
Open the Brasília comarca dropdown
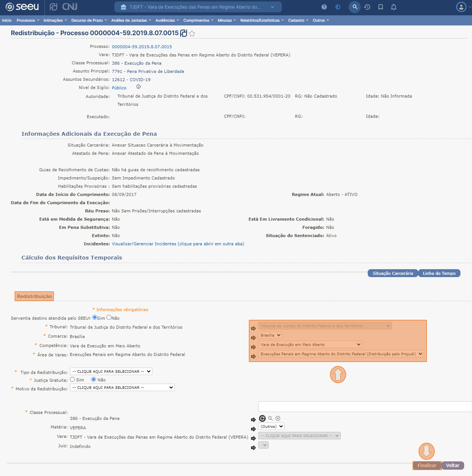point(270,335)
